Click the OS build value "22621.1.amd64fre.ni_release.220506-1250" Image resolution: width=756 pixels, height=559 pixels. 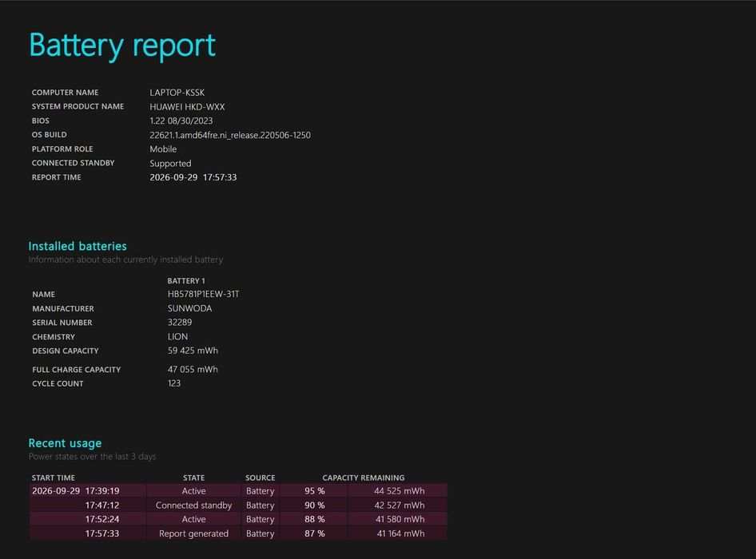(x=230, y=136)
